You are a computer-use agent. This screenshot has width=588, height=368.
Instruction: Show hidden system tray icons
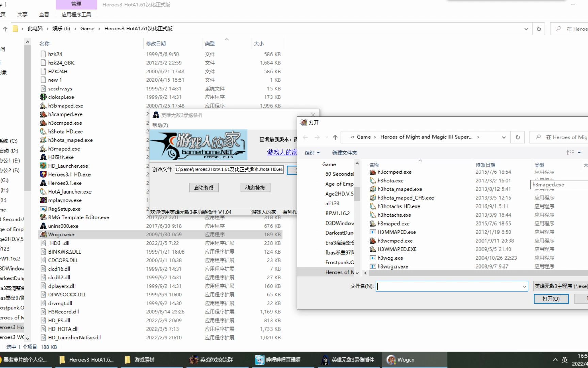pos(555,359)
